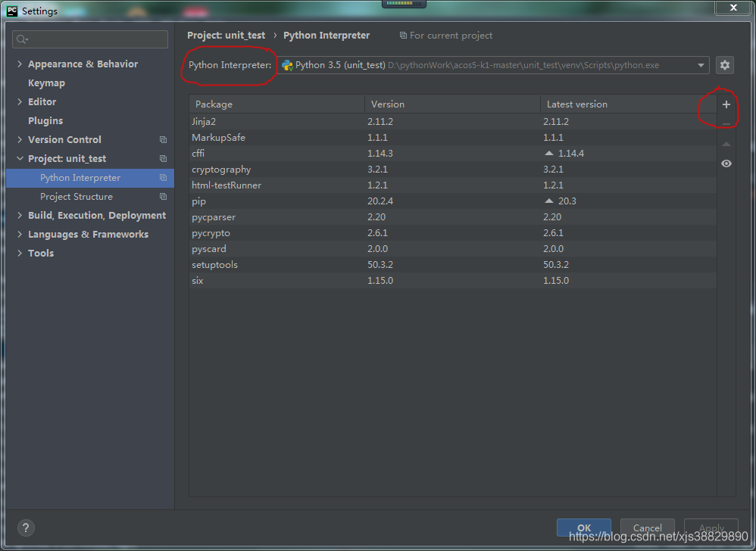Select the pycrypto package row
756x551 pixels.
click(453, 232)
